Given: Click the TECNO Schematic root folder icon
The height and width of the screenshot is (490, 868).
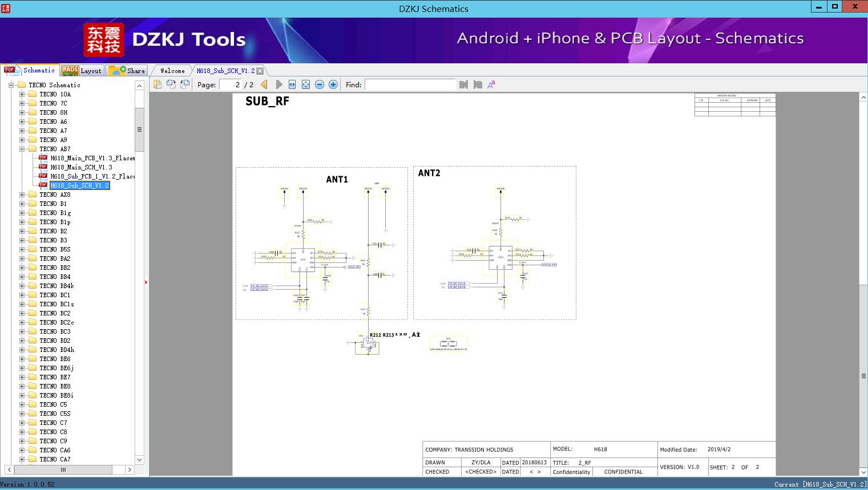Looking at the screenshot, I should click(22, 85).
